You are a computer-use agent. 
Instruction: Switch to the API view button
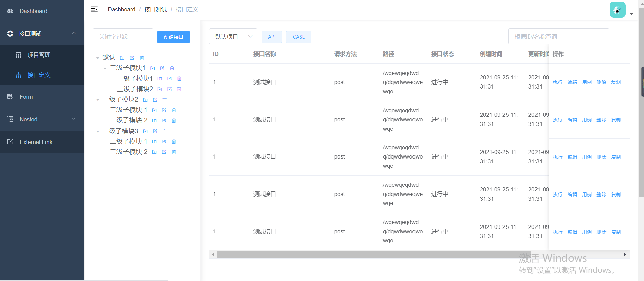point(272,37)
